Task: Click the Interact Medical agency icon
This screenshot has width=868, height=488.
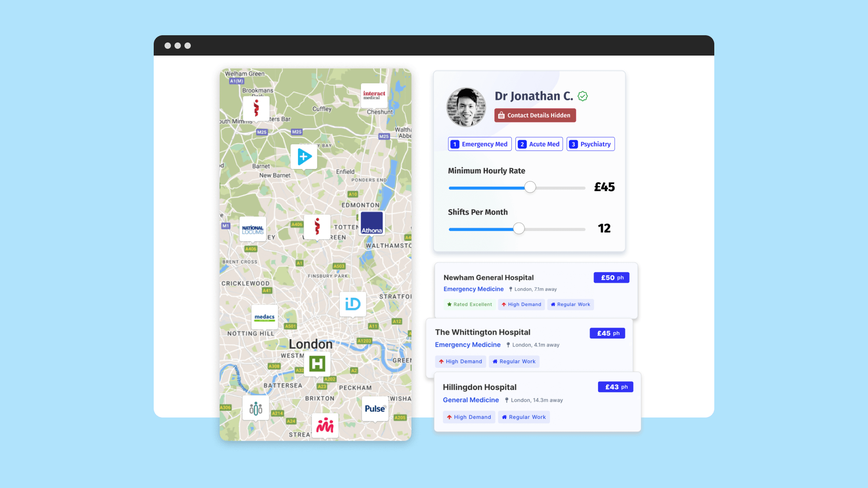Action: click(x=374, y=94)
